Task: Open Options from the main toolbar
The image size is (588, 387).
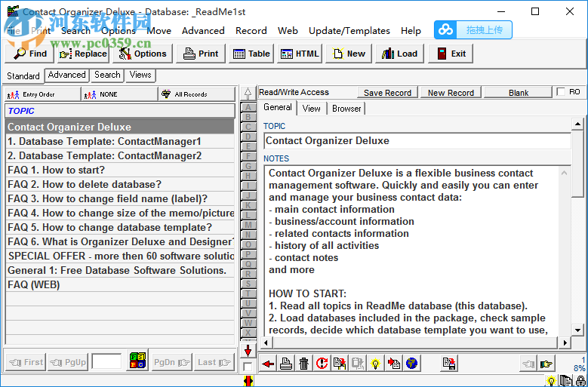Action: pyautogui.click(x=143, y=54)
